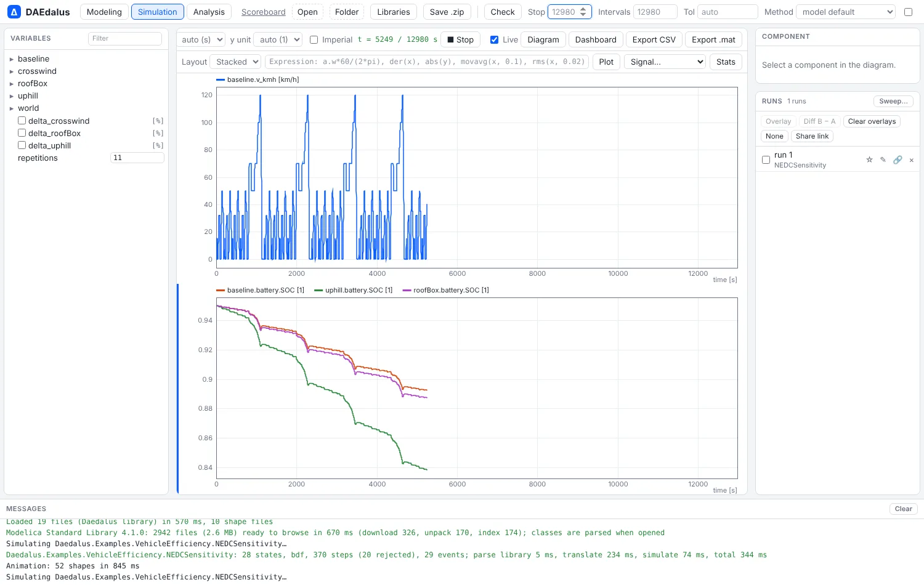This screenshot has width=924, height=585.
Task: Click baseline.v_kmh legend swatch
Action: pos(221,80)
